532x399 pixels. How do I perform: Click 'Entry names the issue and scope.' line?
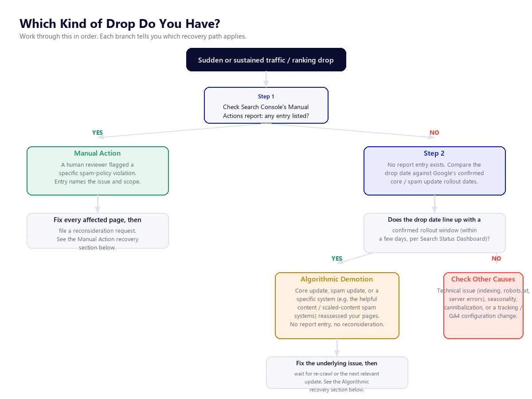98,182
